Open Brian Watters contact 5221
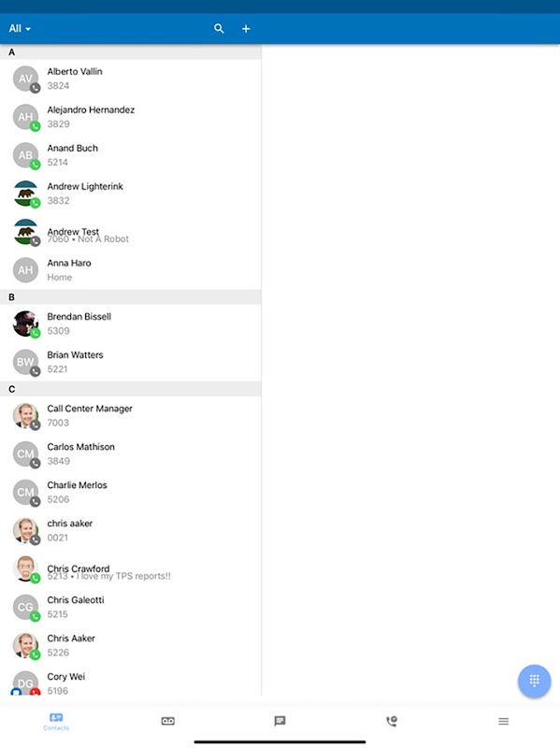The image size is (560, 748). click(x=130, y=362)
